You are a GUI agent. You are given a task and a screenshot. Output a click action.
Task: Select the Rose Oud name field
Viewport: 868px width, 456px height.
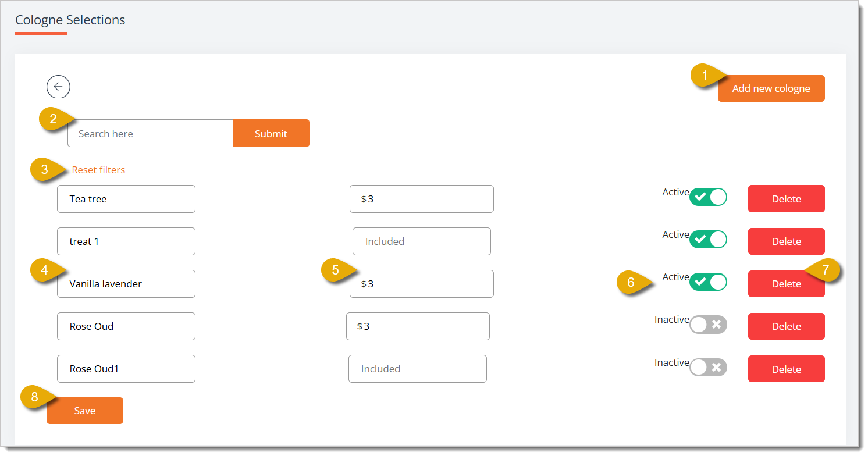point(126,326)
